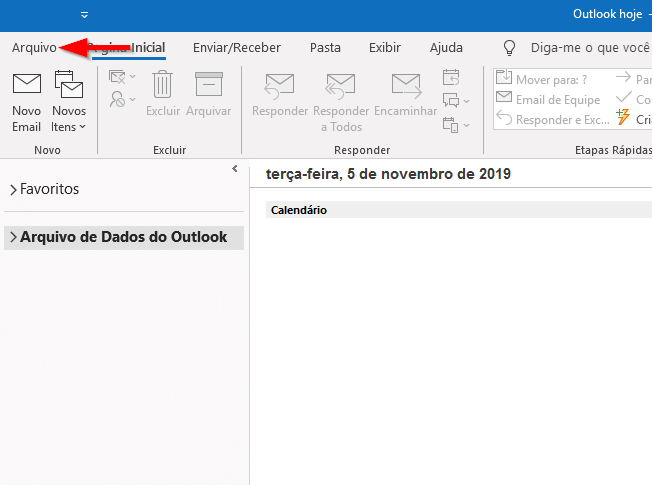Click the forward arrow quick step icon
This screenshot has height=486, width=653.
point(623,77)
